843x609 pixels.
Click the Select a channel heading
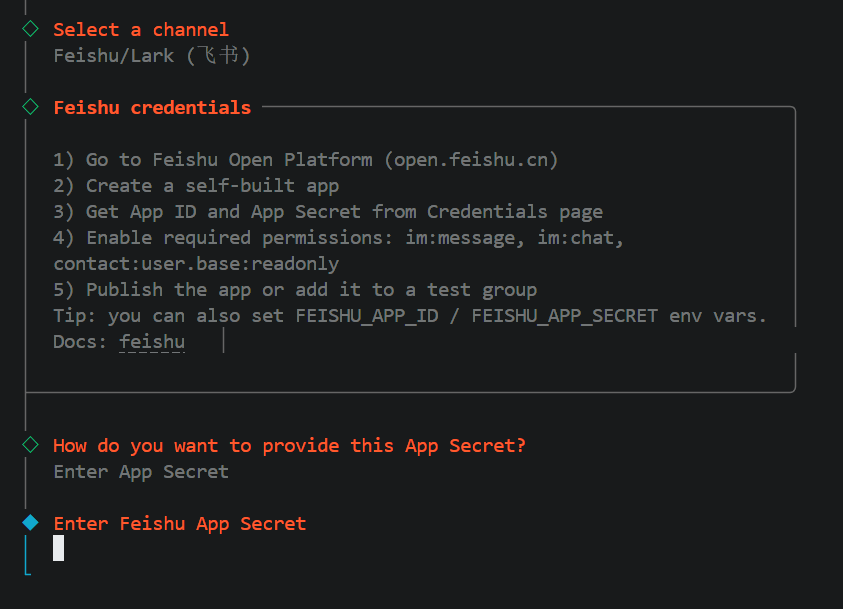pyautogui.click(x=141, y=30)
